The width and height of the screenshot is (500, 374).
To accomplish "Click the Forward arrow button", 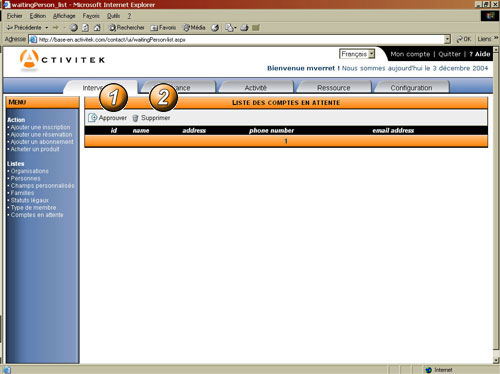I will [55, 28].
